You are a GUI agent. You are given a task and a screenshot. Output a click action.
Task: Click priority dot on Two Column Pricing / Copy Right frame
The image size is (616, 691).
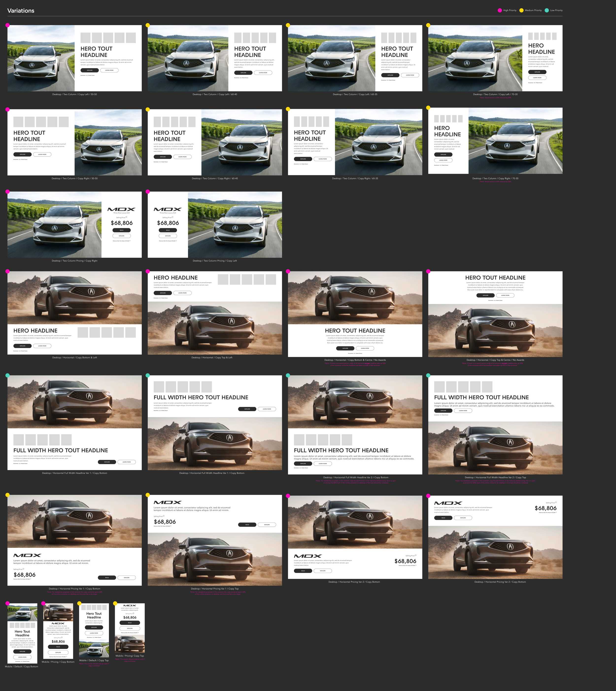[7, 191]
